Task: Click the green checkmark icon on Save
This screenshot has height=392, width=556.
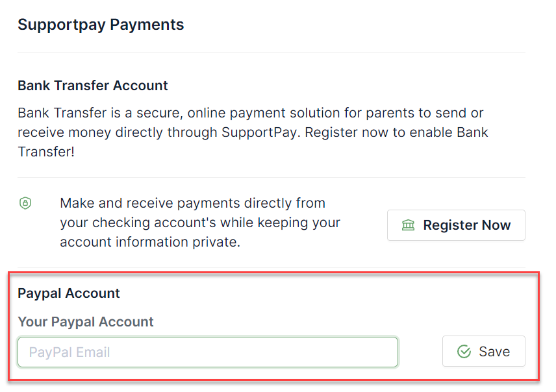Action: coord(464,352)
